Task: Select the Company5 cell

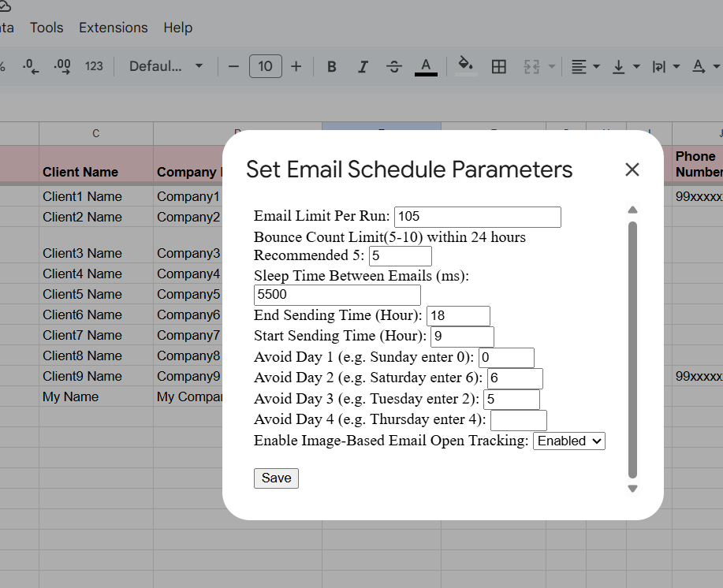Action: coord(188,294)
